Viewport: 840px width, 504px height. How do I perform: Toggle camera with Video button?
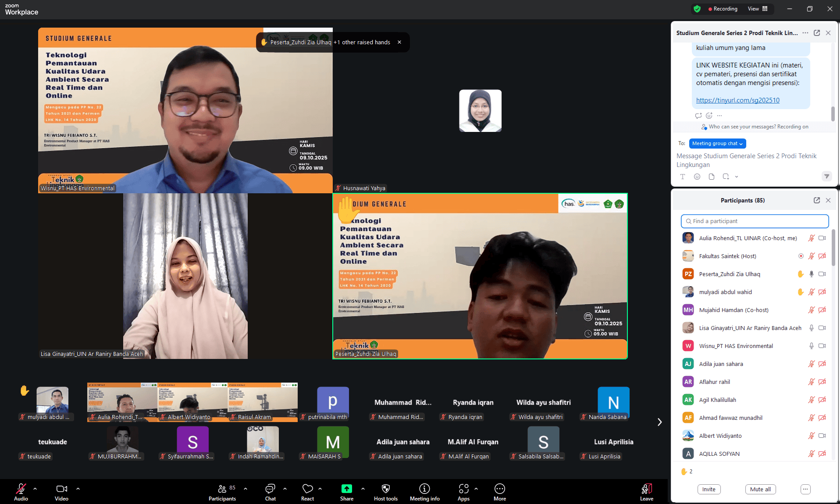click(x=61, y=489)
